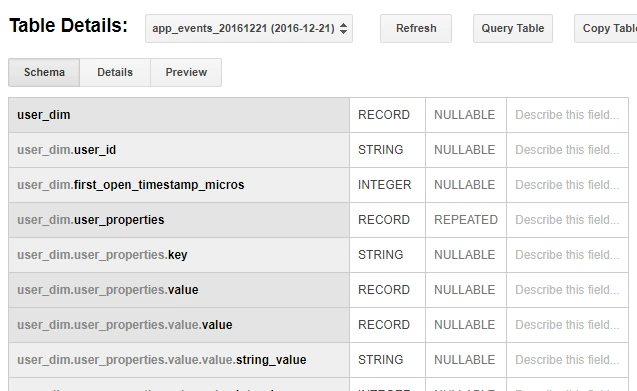Add description for user_properties.key field

click(x=567, y=255)
